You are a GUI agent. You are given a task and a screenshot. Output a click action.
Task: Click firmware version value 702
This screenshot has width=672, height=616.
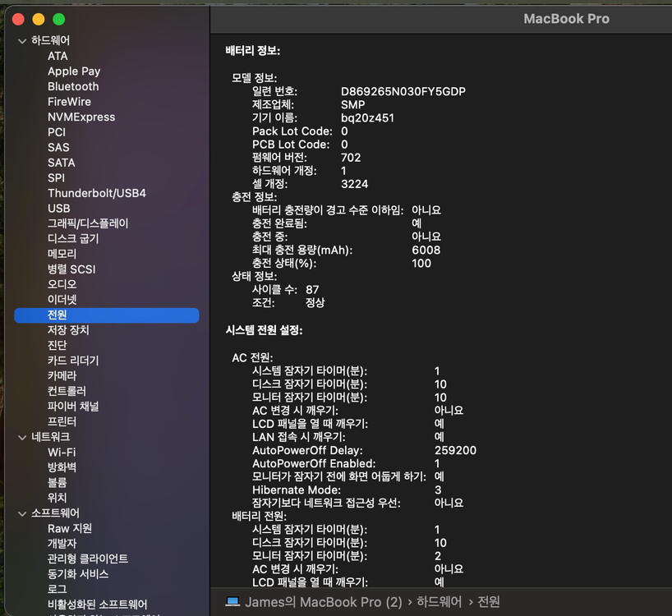(351, 158)
